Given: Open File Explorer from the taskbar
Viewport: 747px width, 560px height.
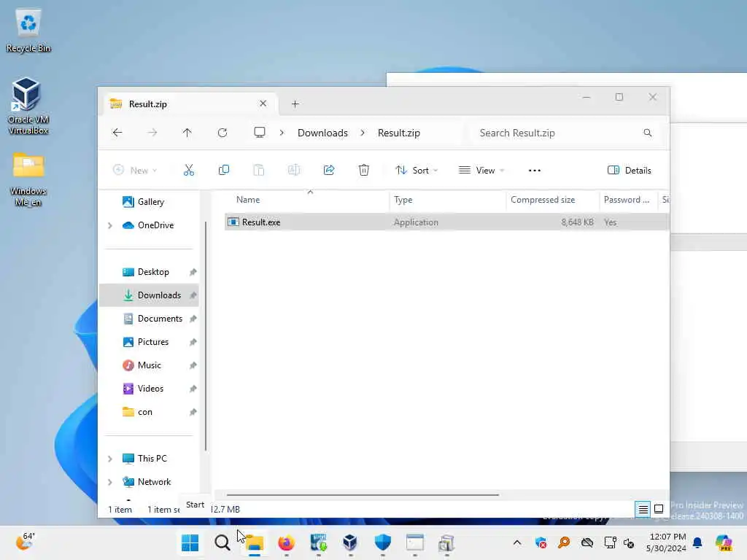Looking at the screenshot, I should pyautogui.click(x=255, y=542).
